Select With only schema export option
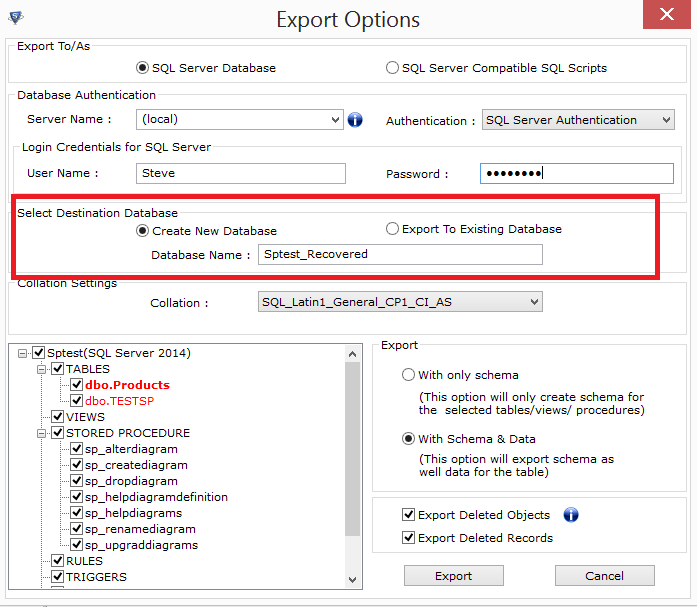Screen dimensions: 697x607 click(x=408, y=375)
